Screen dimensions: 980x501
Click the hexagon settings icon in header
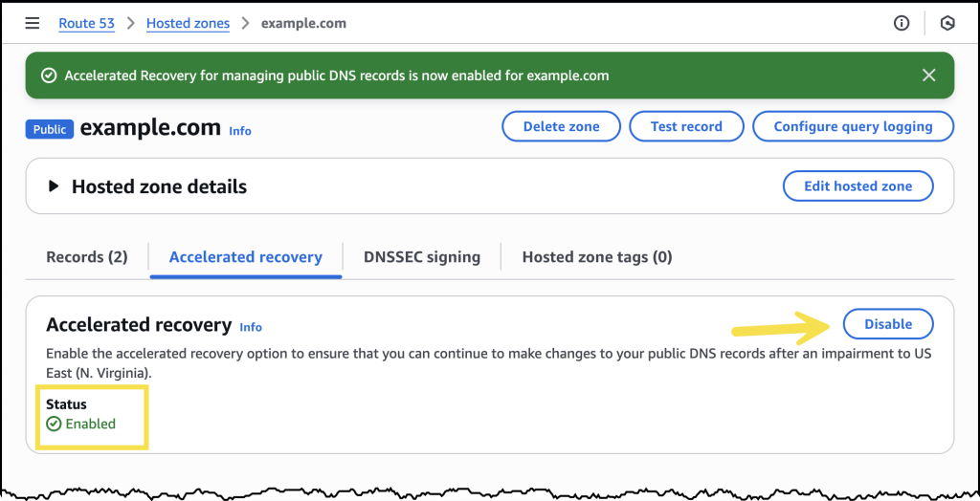click(x=947, y=23)
